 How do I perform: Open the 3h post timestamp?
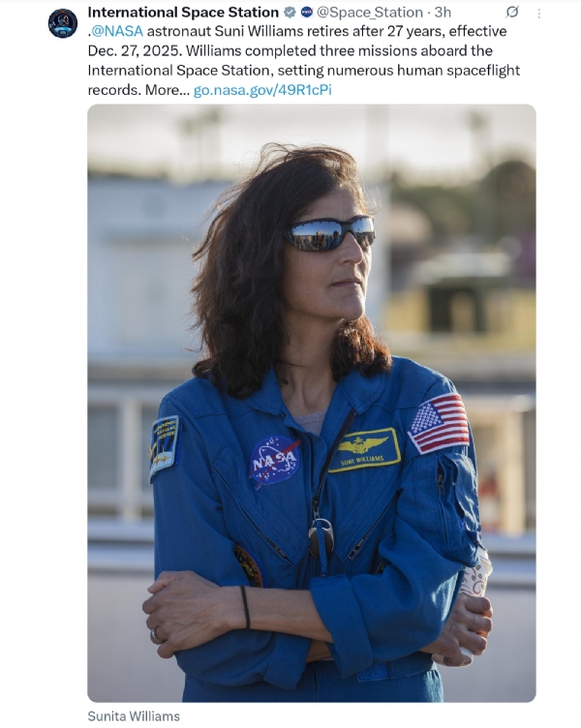coord(443,13)
